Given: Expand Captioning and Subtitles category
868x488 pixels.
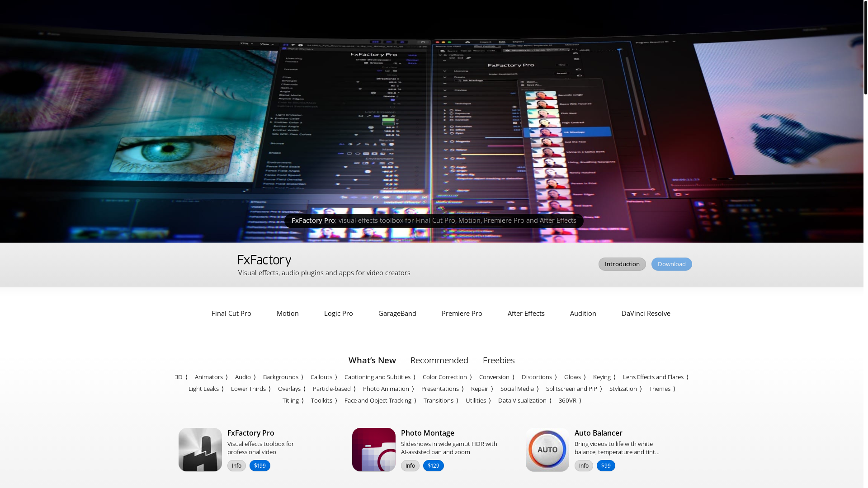Looking at the screenshot, I should pyautogui.click(x=380, y=377).
